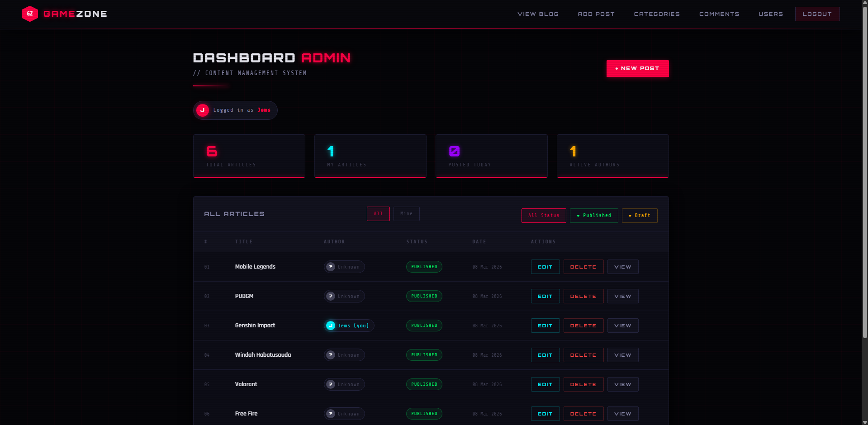The image size is (868, 425).
Task: Create a post with + New Post
Action: click(x=637, y=69)
